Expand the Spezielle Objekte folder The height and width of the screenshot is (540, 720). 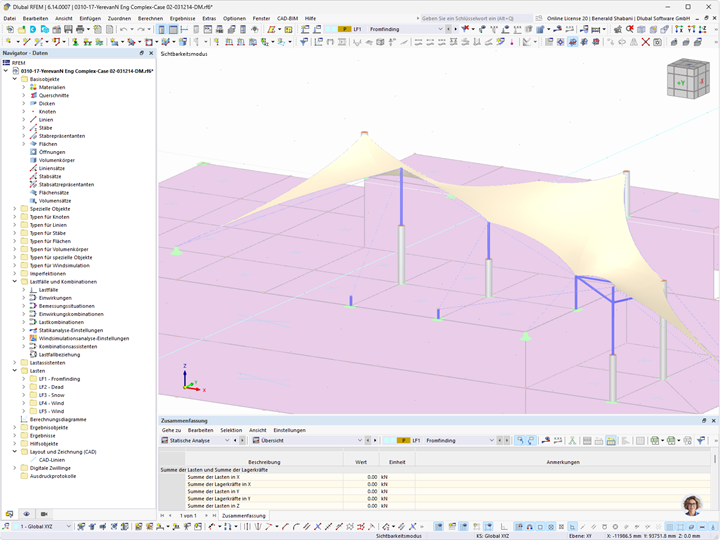click(x=15, y=209)
